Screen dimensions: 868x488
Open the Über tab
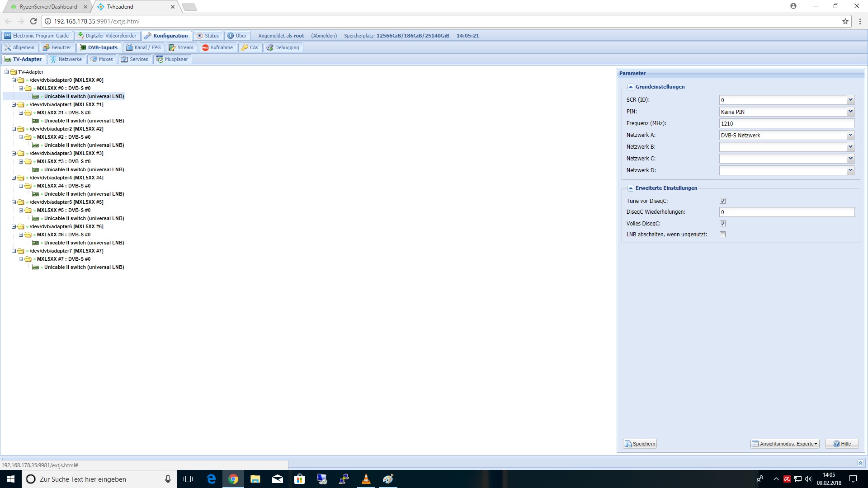coord(237,36)
